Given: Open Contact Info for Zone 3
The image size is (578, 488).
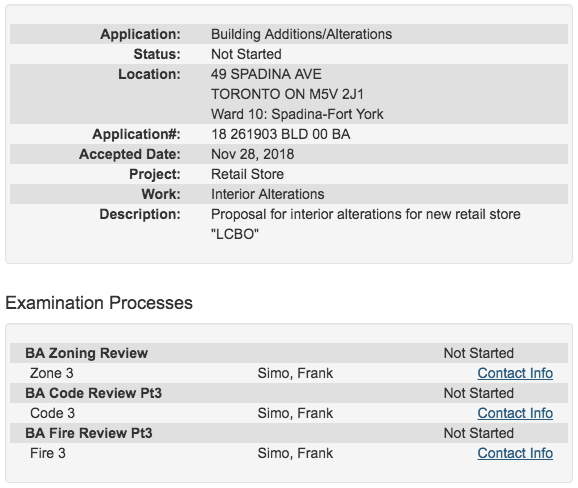Looking at the screenshot, I should tap(515, 373).
